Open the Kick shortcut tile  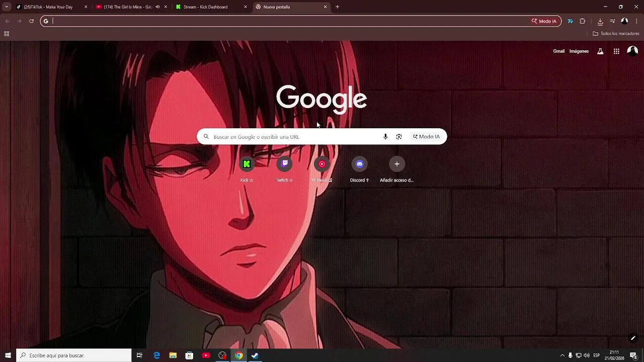click(247, 164)
